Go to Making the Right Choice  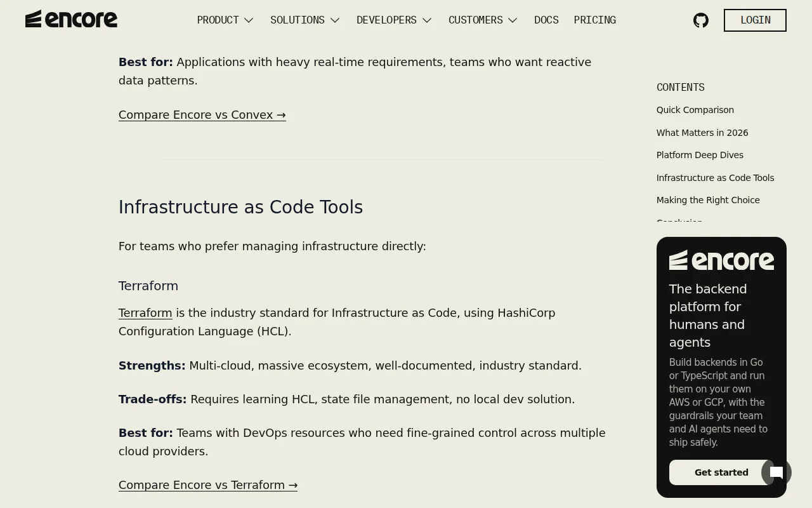pyautogui.click(x=708, y=200)
